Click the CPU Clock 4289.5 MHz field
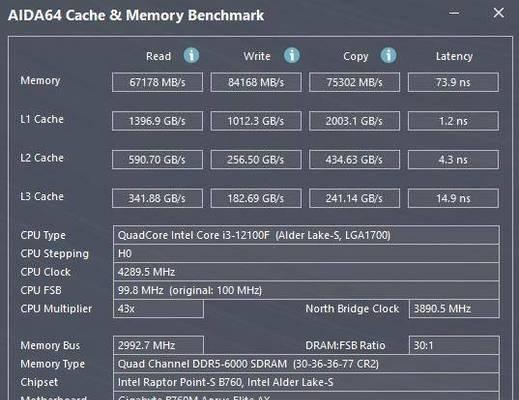The width and height of the screenshot is (519, 400). click(306, 272)
